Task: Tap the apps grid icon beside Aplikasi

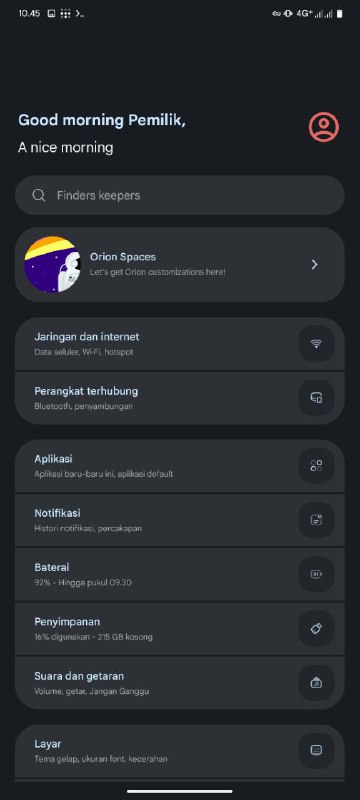Action: click(x=316, y=465)
